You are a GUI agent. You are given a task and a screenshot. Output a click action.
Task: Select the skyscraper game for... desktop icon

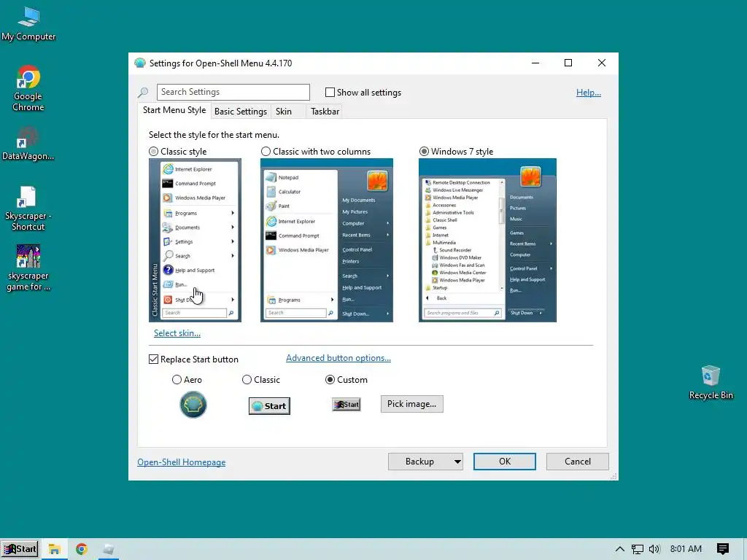tap(28, 268)
